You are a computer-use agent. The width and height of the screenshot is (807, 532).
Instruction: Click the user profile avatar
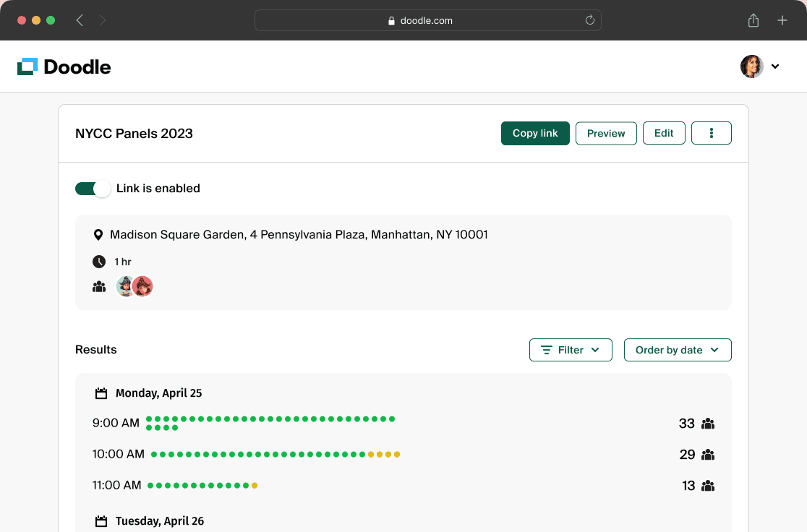tap(751, 66)
